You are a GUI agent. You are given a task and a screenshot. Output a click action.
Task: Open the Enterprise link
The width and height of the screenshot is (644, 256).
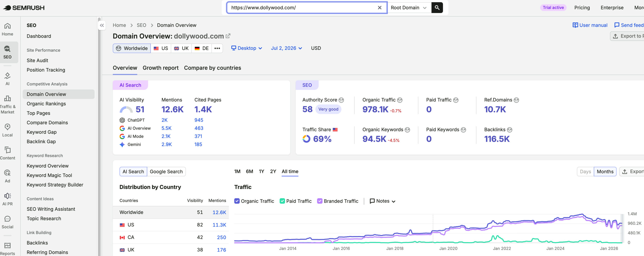[x=612, y=8]
